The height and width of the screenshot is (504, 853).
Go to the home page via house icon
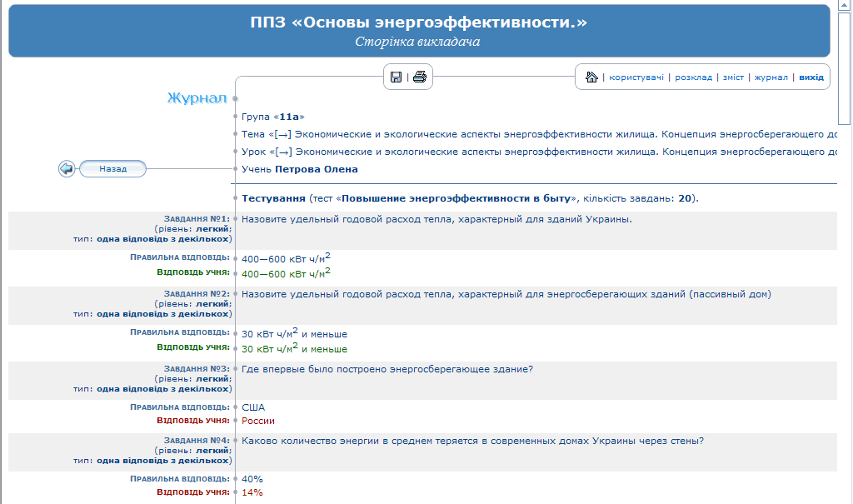click(x=591, y=77)
